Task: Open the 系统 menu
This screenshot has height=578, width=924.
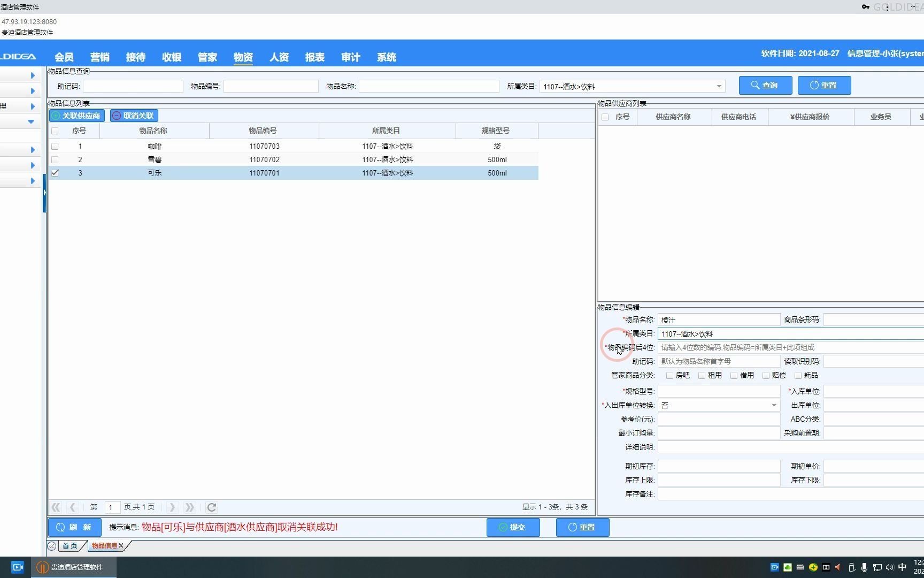Action: point(387,57)
